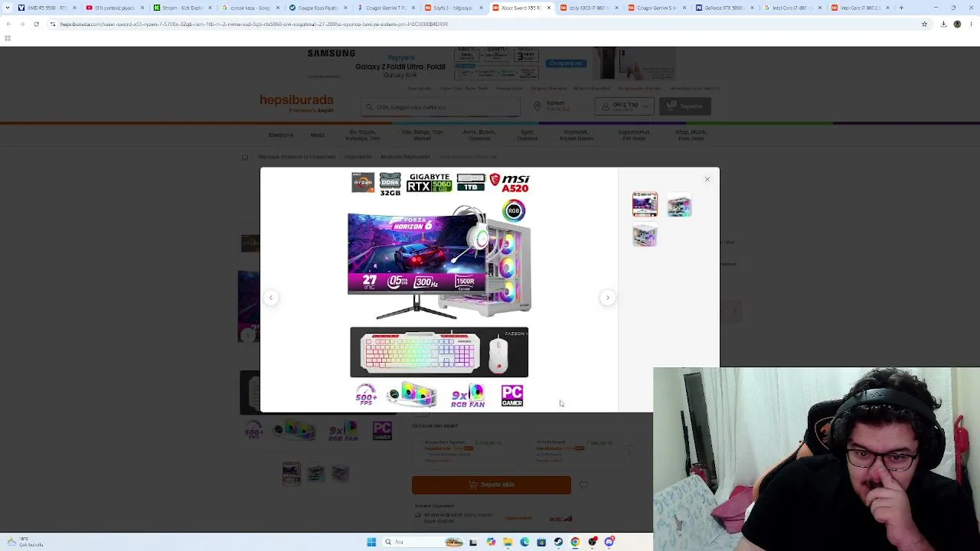The width and height of the screenshot is (980, 551).
Task: Expand the Giriş Yap account dropdown
Action: [x=625, y=106]
